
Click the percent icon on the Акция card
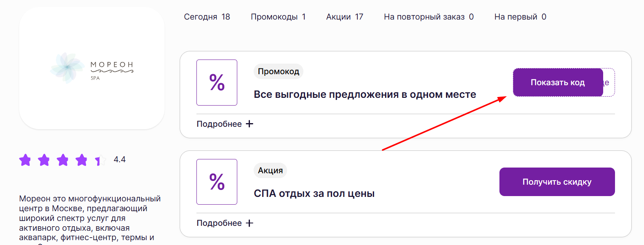tap(217, 182)
